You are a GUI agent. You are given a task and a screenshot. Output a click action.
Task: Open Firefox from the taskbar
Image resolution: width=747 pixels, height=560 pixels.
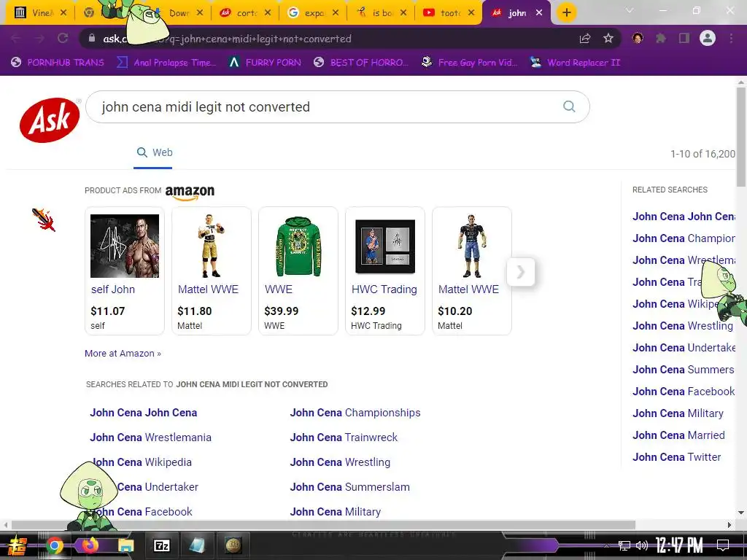90,545
